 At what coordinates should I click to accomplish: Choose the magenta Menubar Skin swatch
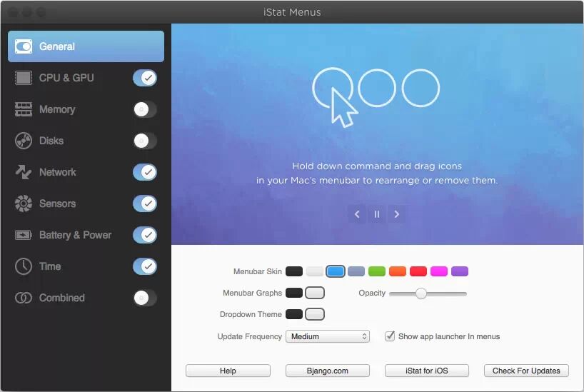(x=439, y=271)
